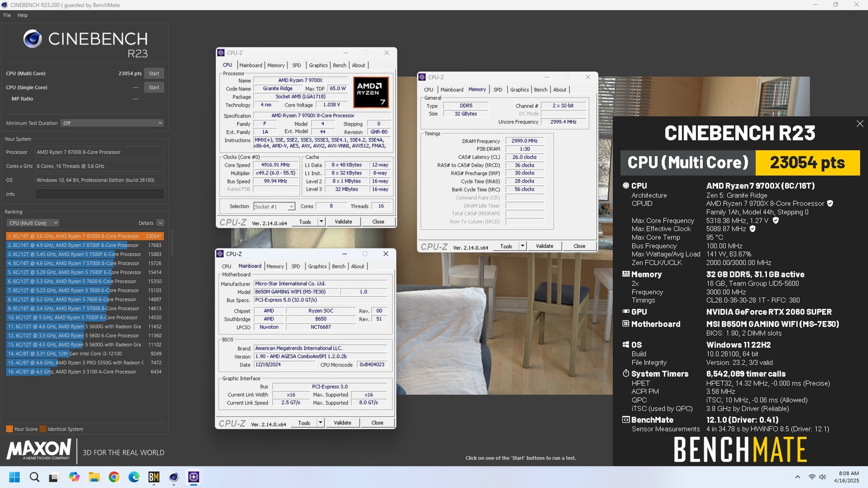
Task: Click Validate in Mainboard window
Action: [342, 423]
